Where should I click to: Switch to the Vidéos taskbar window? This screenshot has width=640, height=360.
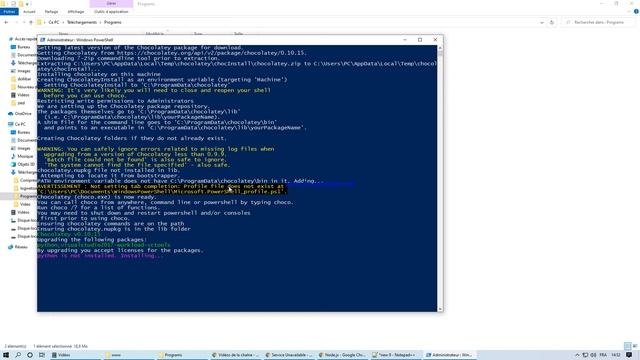click(75, 355)
